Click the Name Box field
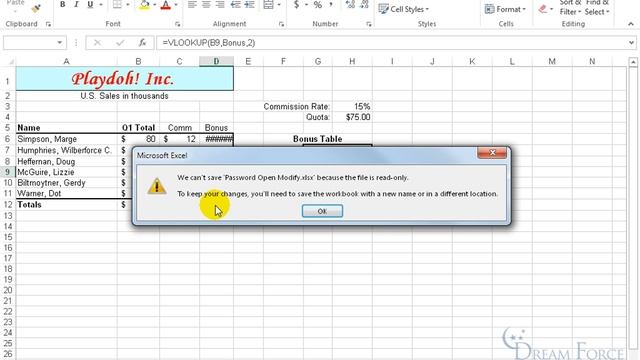Screen dimensions: 640x360 point(29,42)
